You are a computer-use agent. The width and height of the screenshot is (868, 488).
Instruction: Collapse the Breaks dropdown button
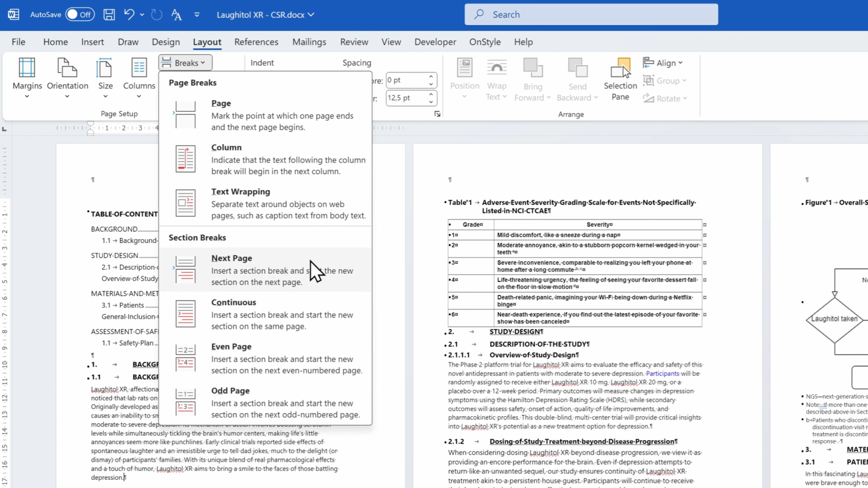click(185, 62)
